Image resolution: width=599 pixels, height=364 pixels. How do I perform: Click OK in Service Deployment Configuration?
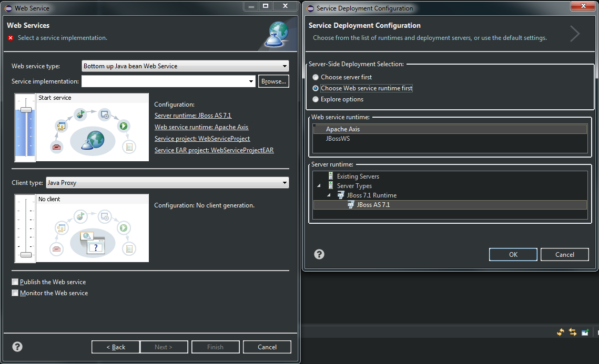coord(513,255)
